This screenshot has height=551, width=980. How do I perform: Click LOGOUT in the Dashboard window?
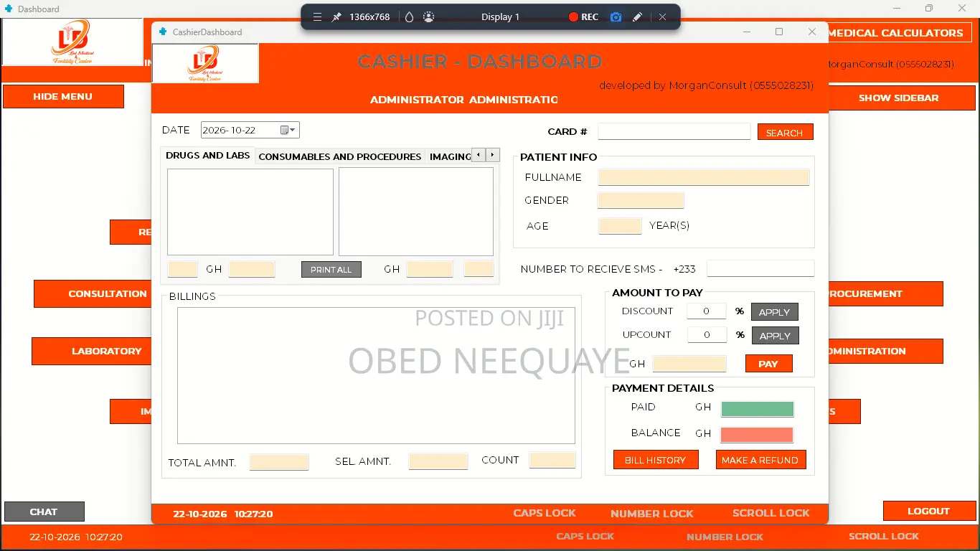coord(929,511)
